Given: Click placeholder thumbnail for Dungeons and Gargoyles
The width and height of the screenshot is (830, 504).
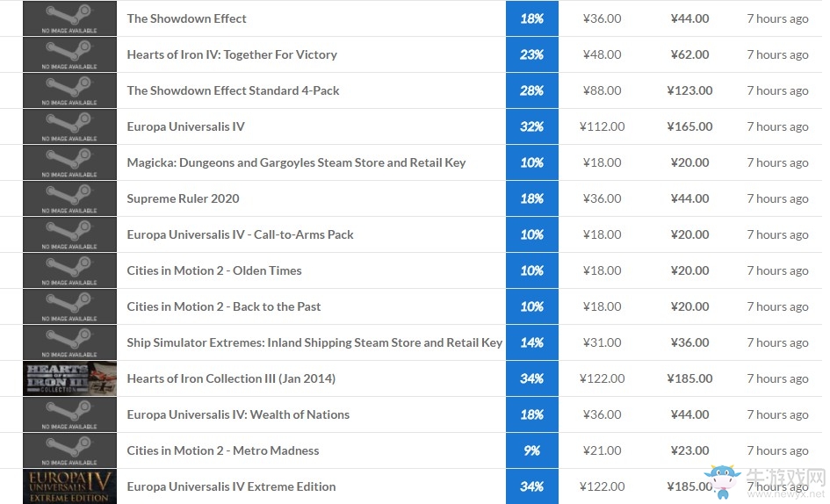Looking at the screenshot, I should (70, 162).
